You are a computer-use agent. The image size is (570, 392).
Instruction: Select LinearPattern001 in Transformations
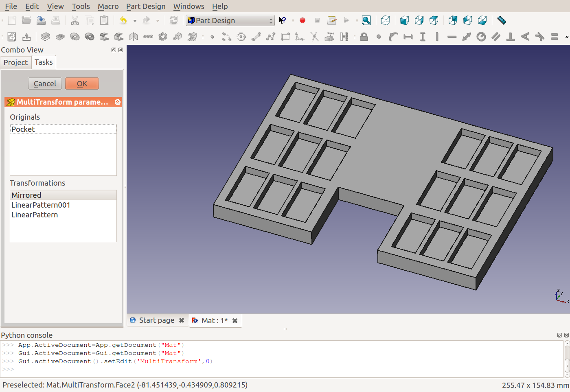coord(63,205)
